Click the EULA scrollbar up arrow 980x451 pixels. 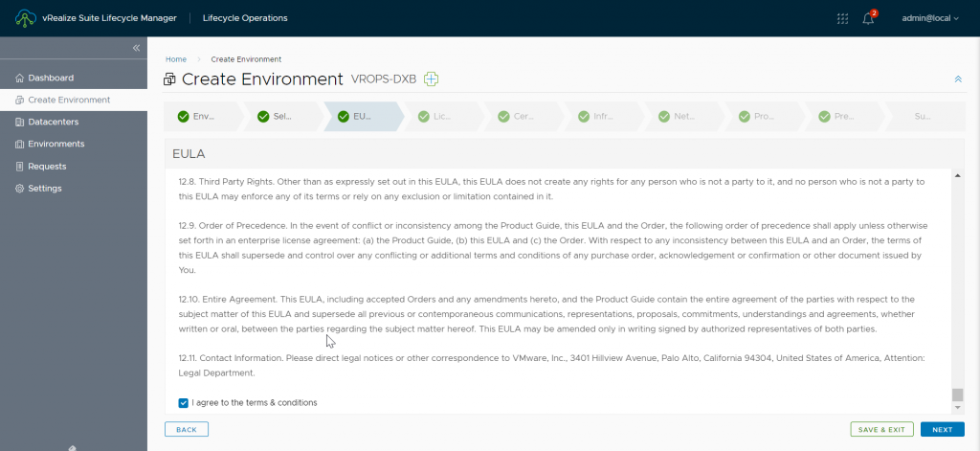[x=957, y=176]
